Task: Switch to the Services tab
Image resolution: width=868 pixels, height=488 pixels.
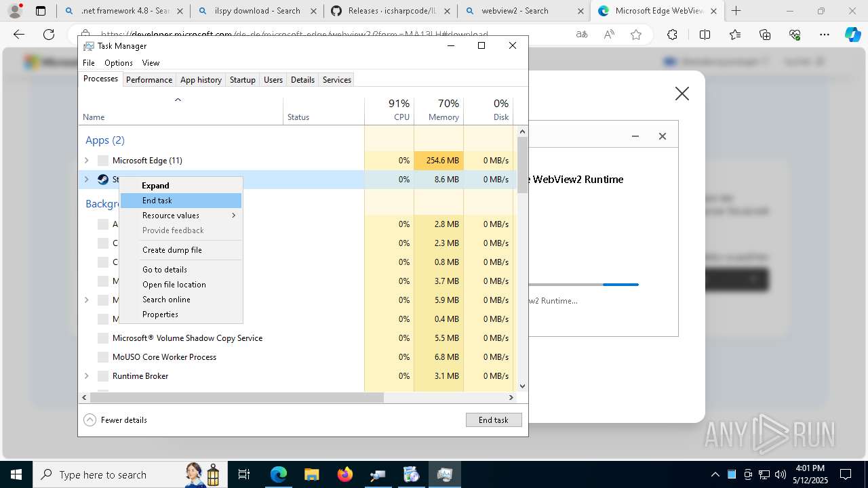Action: (x=337, y=80)
